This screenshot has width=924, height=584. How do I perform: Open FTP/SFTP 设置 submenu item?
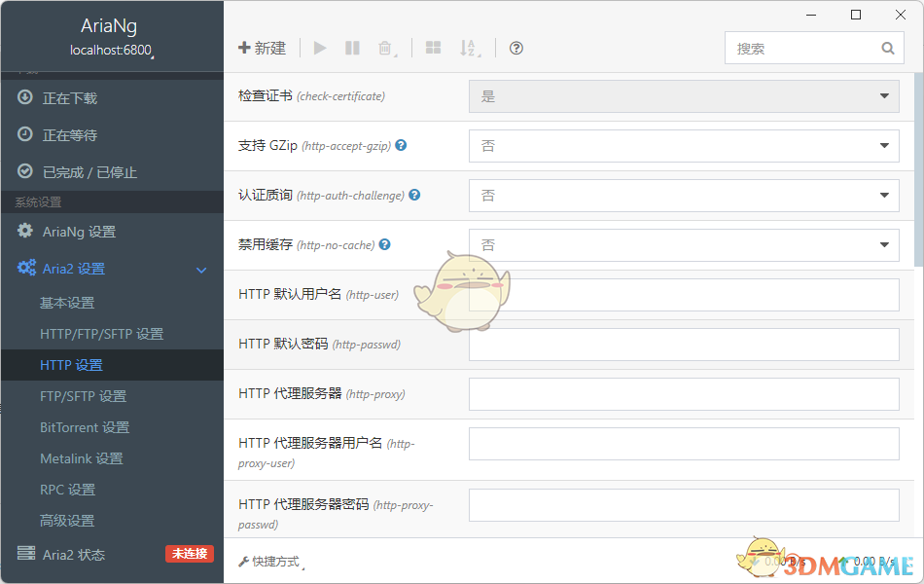click(x=112, y=396)
